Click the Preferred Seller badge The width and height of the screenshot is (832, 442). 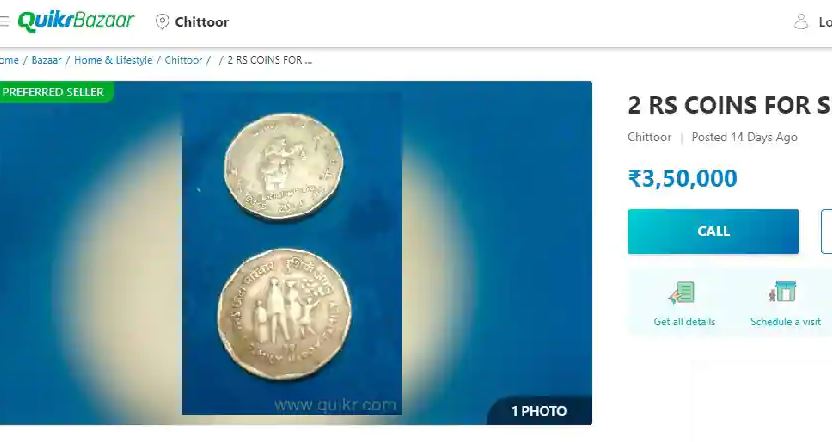(x=53, y=92)
